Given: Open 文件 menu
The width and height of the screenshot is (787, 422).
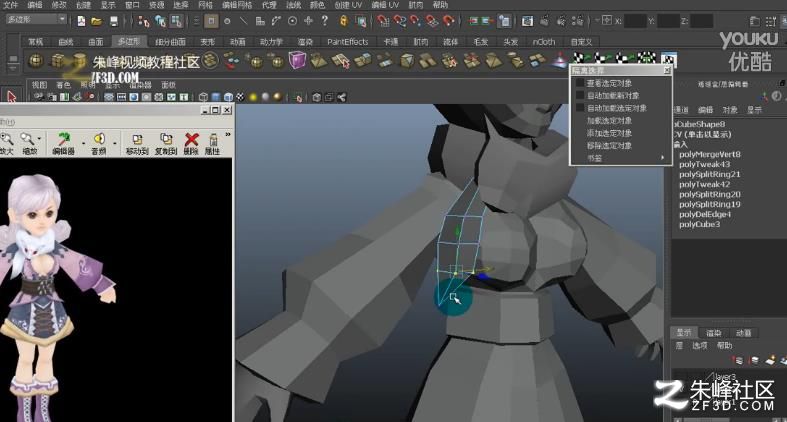Looking at the screenshot, I should coord(10,5).
